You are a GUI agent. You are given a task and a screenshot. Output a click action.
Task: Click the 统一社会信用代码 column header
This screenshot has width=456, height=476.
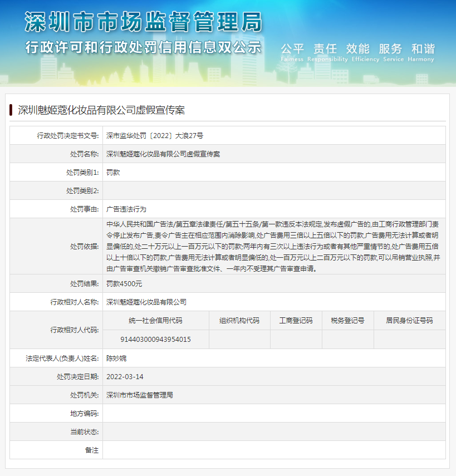pos(155,321)
